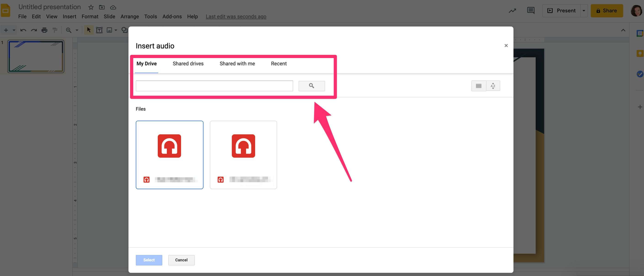Open the Insert menu in menu bar
Viewport: 644px width, 276px height.
(69, 16)
